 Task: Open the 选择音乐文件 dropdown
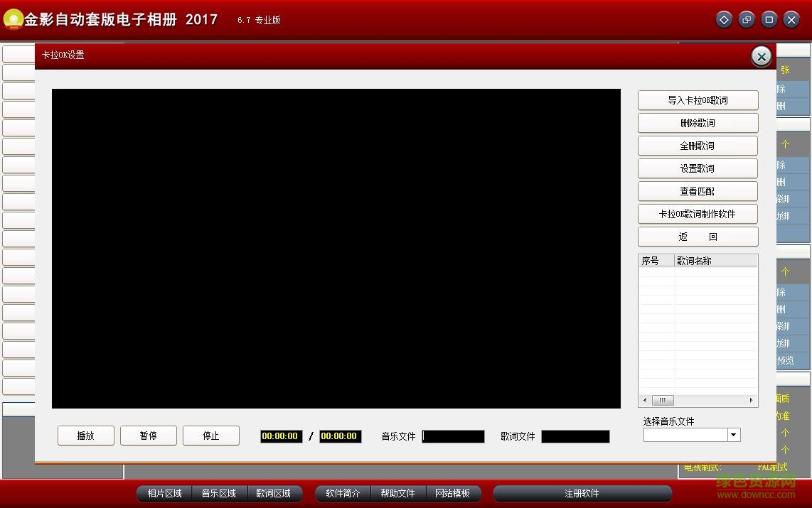733,434
